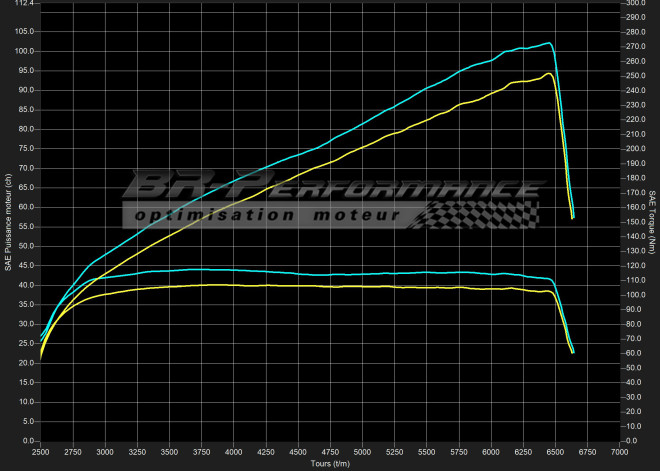The height and width of the screenshot is (471, 660).
Task: Click the 50.0 value on power axis
Action: [x=26, y=246]
